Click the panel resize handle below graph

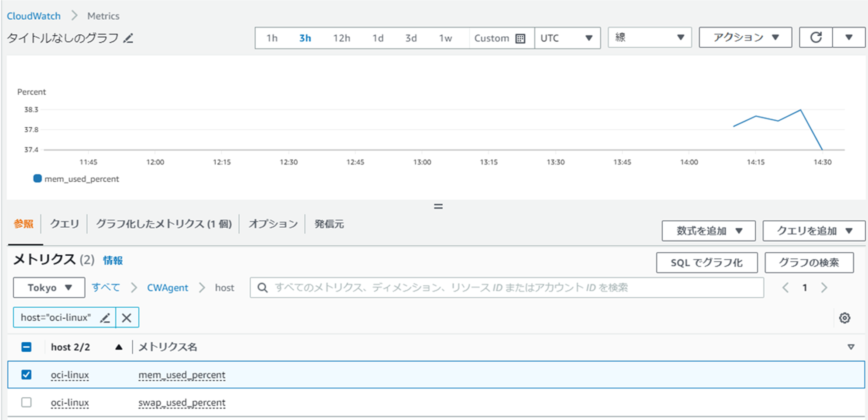(x=438, y=206)
